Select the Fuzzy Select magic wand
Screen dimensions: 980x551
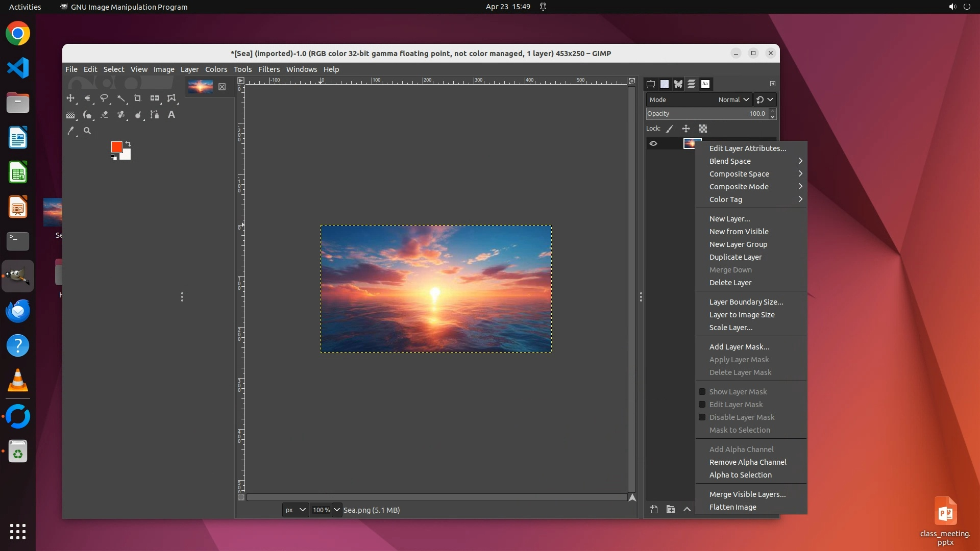(121, 98)
